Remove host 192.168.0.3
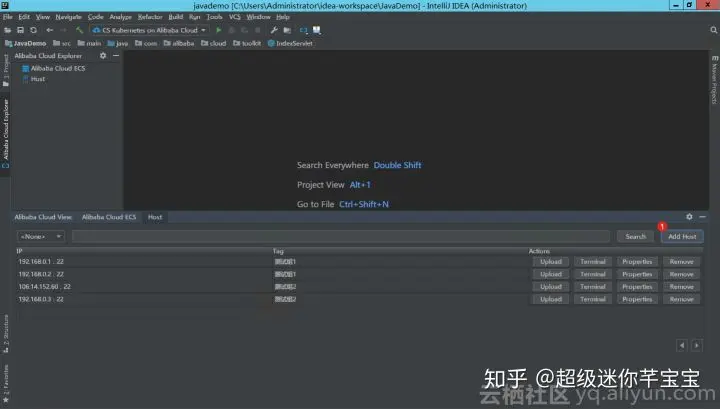This screenshot has width=720, height=409. click(681, 299)
